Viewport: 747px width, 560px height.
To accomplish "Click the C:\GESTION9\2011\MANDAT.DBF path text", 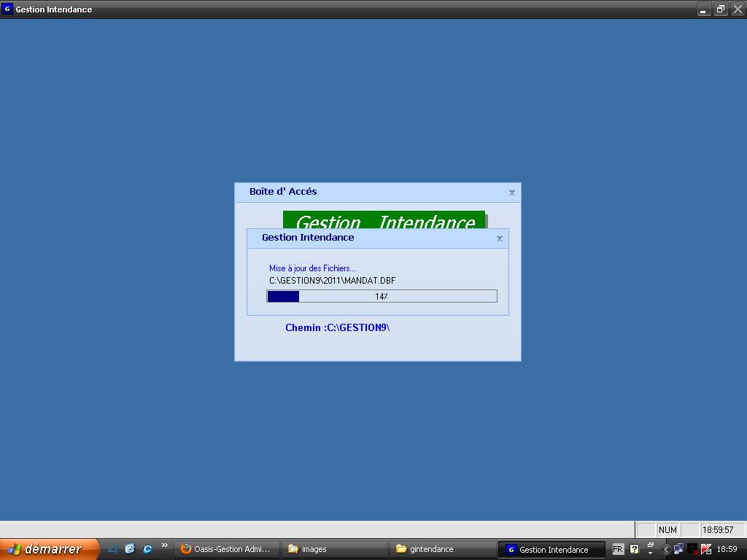I will [x=333, y=281].
